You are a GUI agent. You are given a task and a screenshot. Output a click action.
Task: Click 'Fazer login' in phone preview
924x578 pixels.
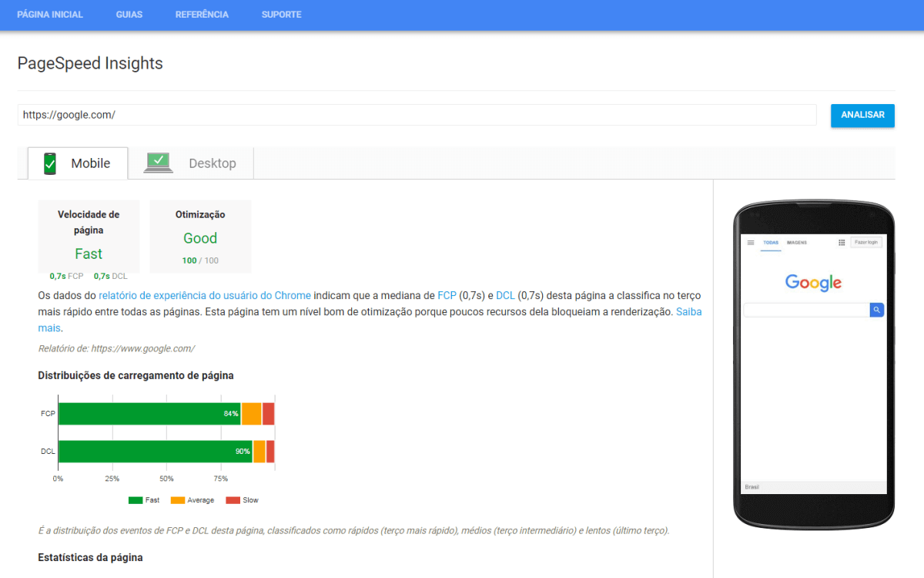point(866,242)
